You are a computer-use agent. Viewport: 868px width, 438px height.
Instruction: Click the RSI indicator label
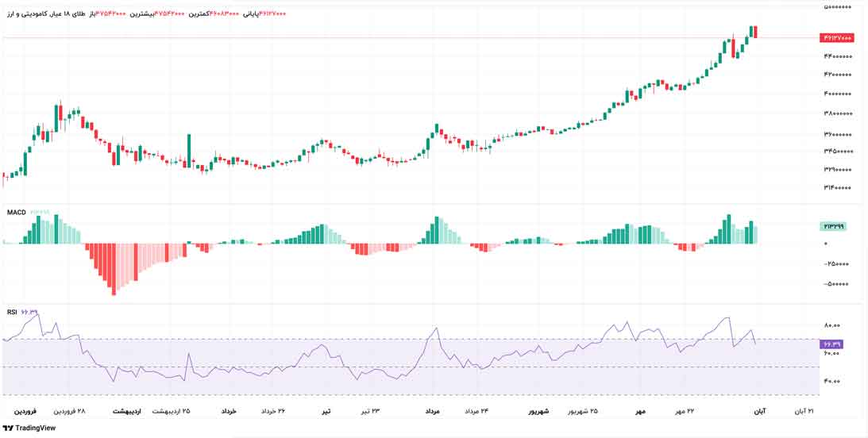[x=12, y=313]
